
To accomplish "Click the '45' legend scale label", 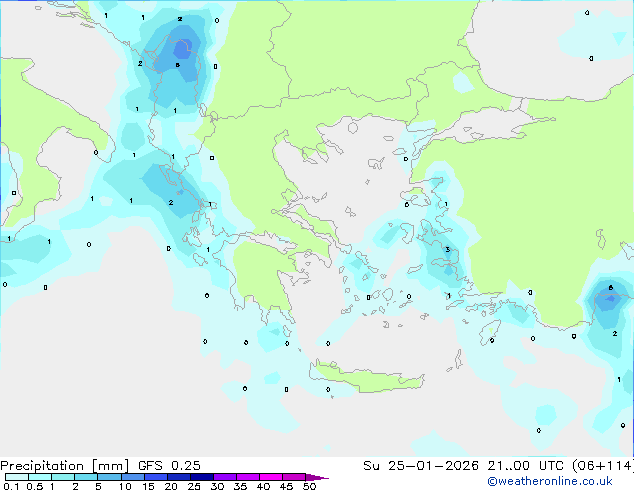I will pos(286,486).
